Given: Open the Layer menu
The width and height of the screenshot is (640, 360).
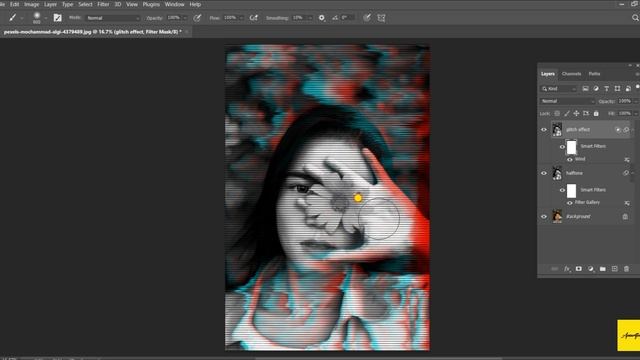Looking at the screenshot, I should click(50, 4).
